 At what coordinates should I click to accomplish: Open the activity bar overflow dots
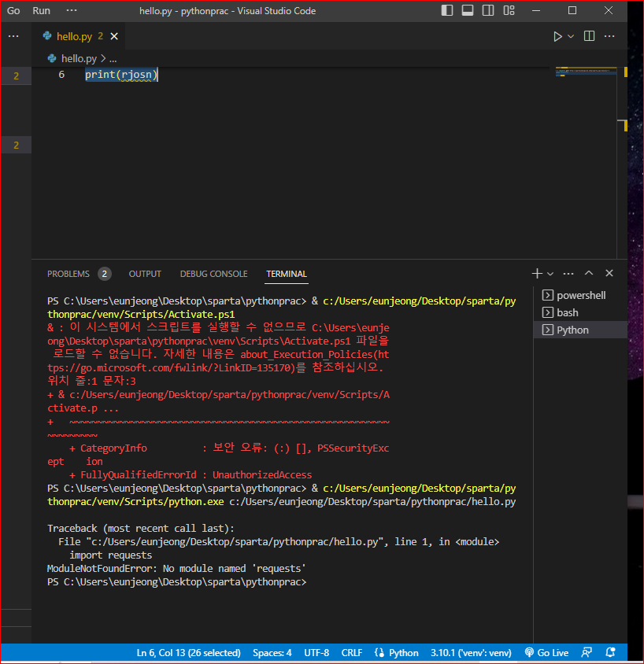[x=13, y=36]
